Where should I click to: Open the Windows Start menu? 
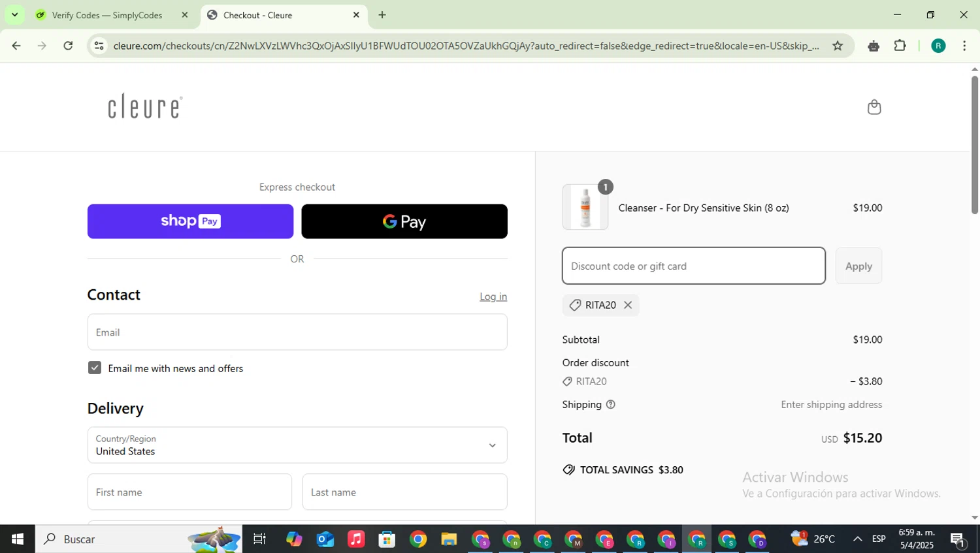[x=18, y=539]
